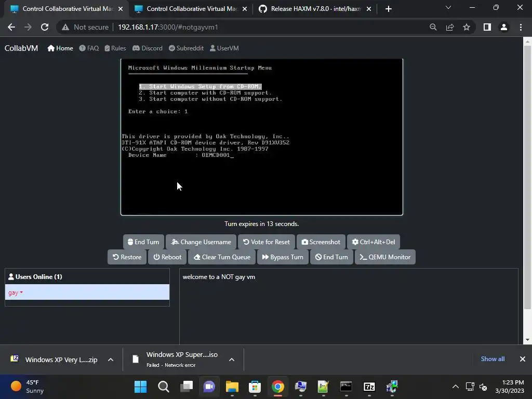532x399 pixels.
Task: Switch to the second Control Collaborative tab
Action: point(191,9)
